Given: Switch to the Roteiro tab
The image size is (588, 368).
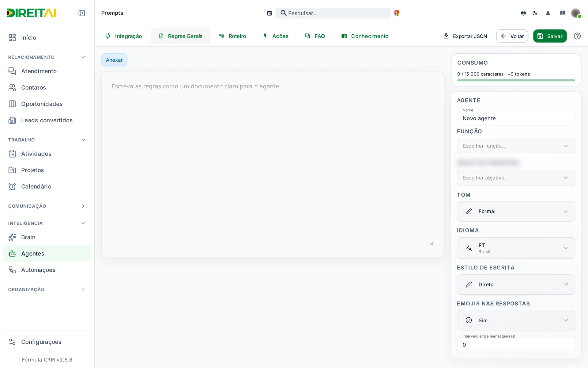Looking at the screenshot, I should [x=232, y=36].
